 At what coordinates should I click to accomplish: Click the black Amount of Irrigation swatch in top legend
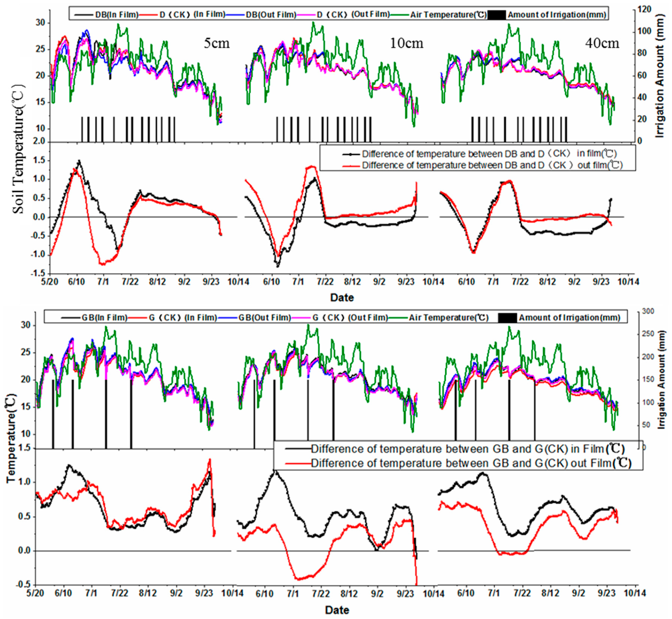(496, 15)
